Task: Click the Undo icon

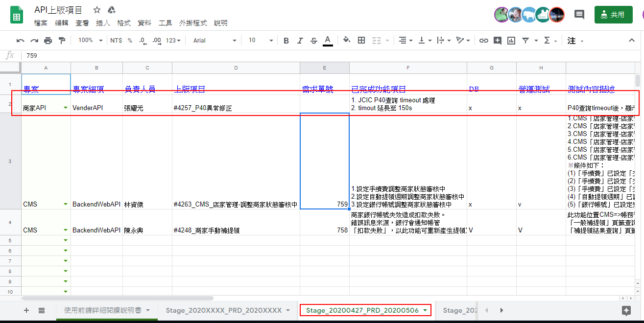Action: coord(20,41)
